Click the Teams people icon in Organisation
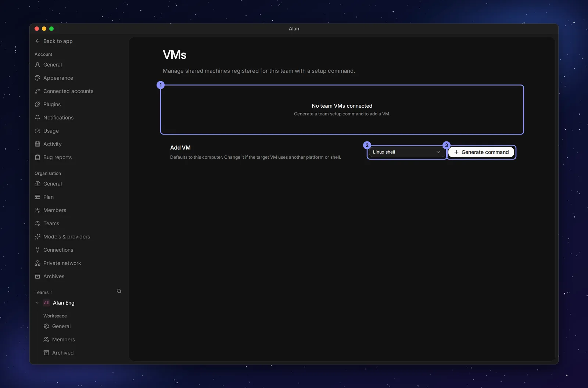588x388 pixels. (x=37, y=223)
